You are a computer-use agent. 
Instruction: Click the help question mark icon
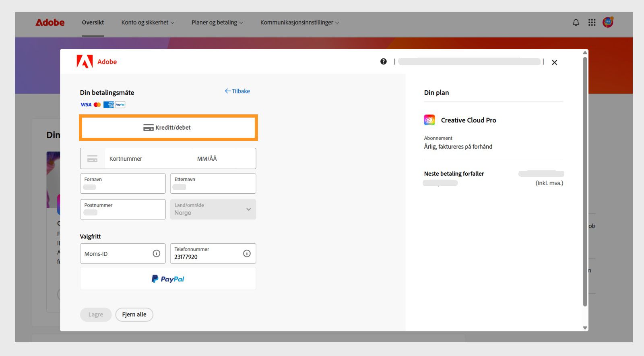point(384,62)
